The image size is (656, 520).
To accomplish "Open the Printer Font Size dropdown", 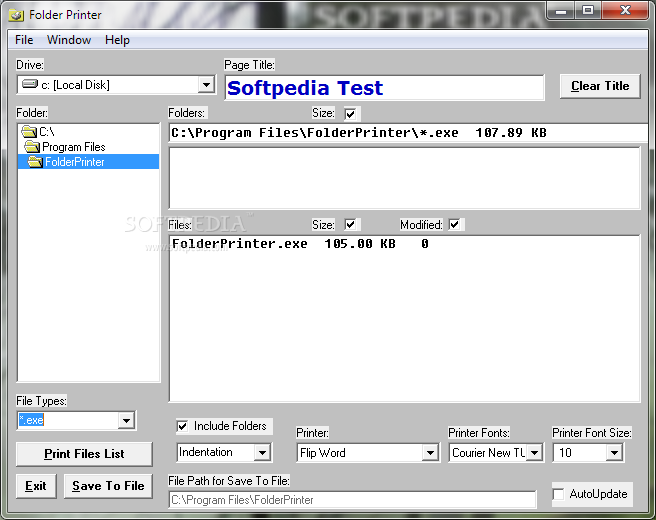I will [614, 453].
